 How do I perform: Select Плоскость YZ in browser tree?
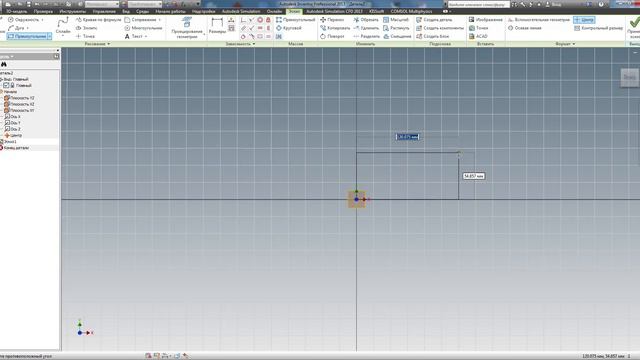click(x=19, y=98)
